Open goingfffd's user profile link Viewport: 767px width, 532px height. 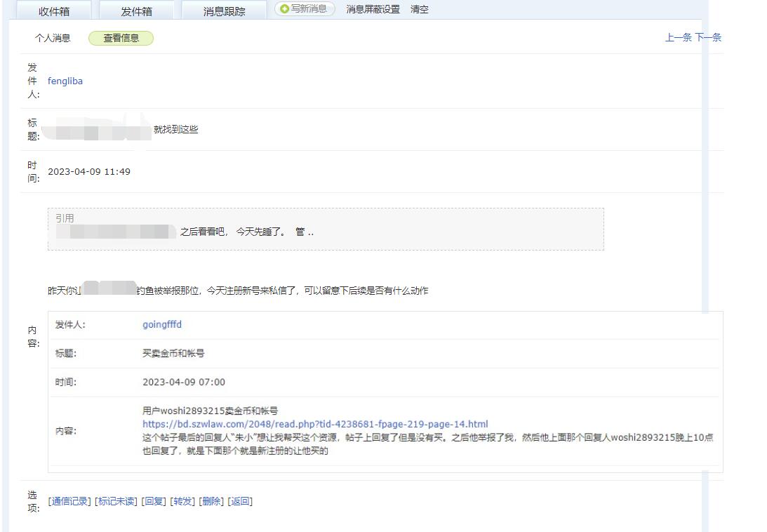coord(162,324)
